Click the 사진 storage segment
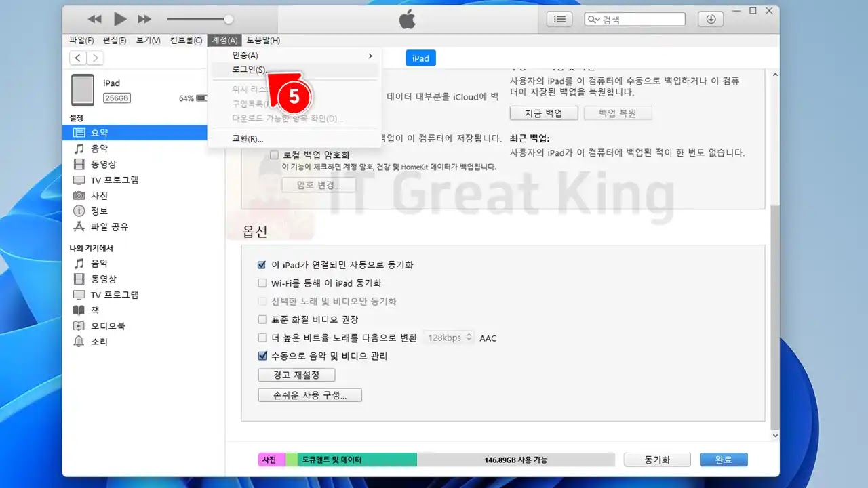 271,460
